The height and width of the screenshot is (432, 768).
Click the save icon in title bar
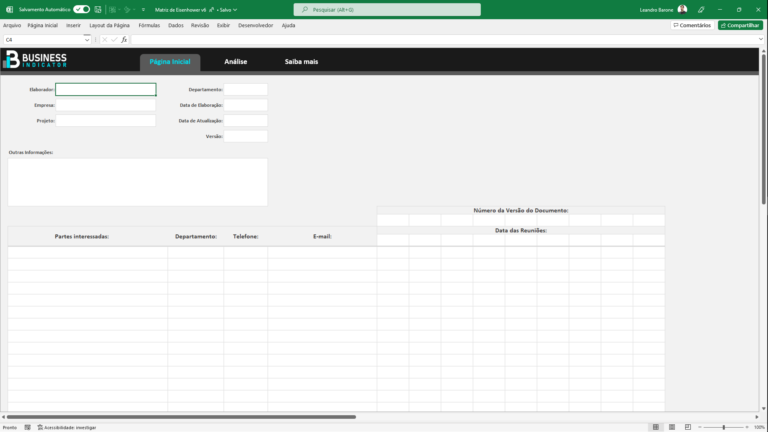coord(99,9)
